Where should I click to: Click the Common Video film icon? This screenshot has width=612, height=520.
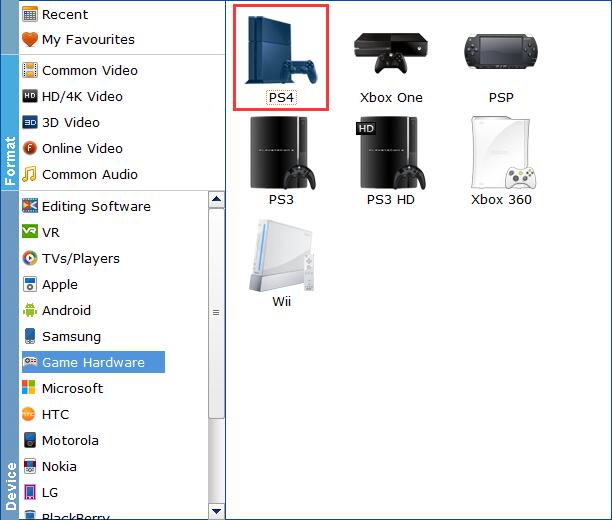[x=30, y=70]
